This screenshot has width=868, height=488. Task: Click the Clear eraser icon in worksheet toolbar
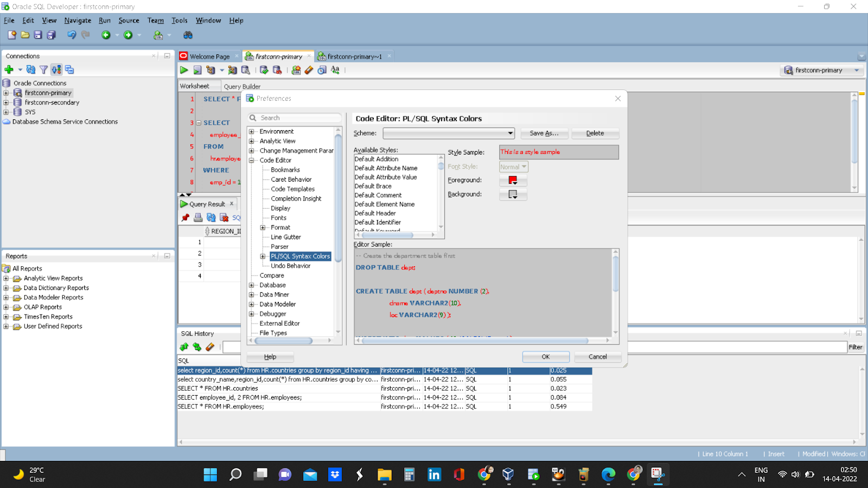pos(309,70)
